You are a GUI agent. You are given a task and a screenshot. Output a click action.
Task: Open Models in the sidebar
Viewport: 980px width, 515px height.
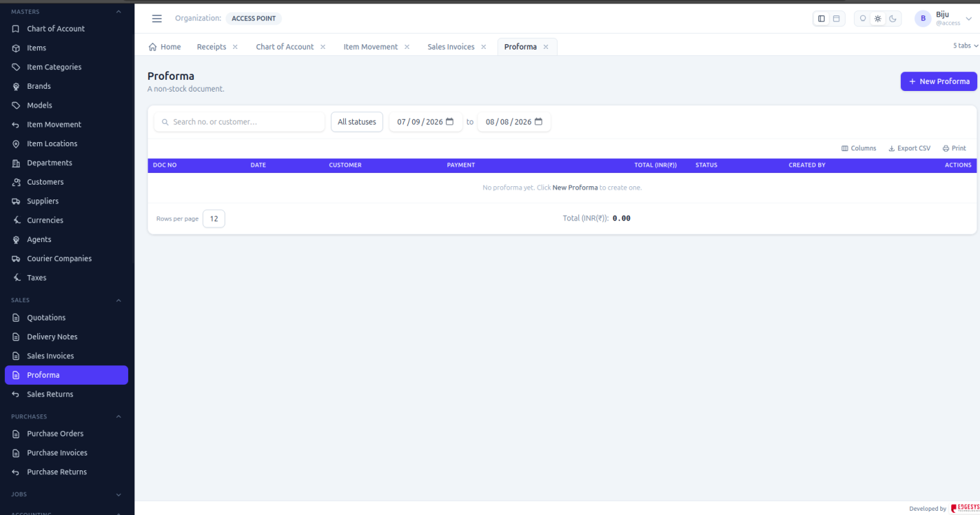pyautogui.click(x=66, y=105)
